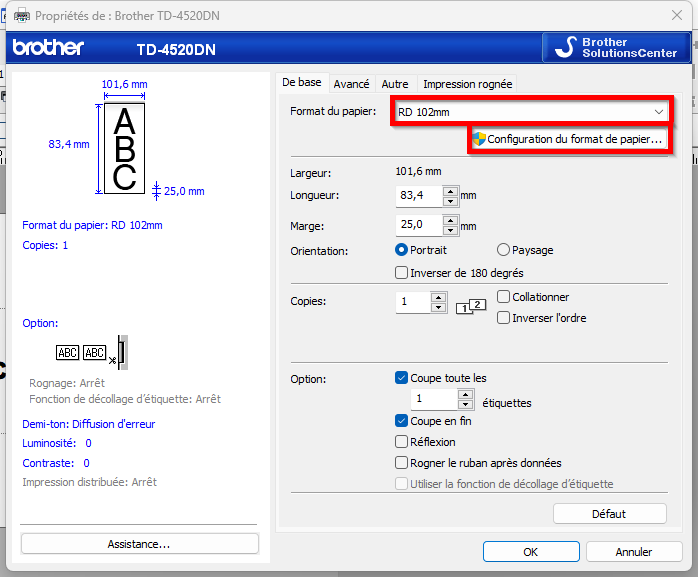The image size is (698, 577).
Task: Click the printer icon in the title bar
Action: coord(22,16)
